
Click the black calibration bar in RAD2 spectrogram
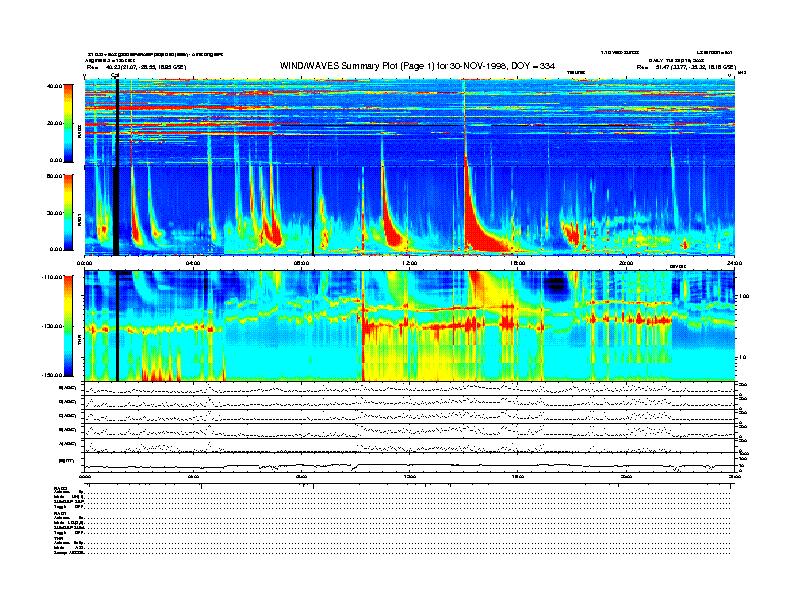click(x=117, y=122)
